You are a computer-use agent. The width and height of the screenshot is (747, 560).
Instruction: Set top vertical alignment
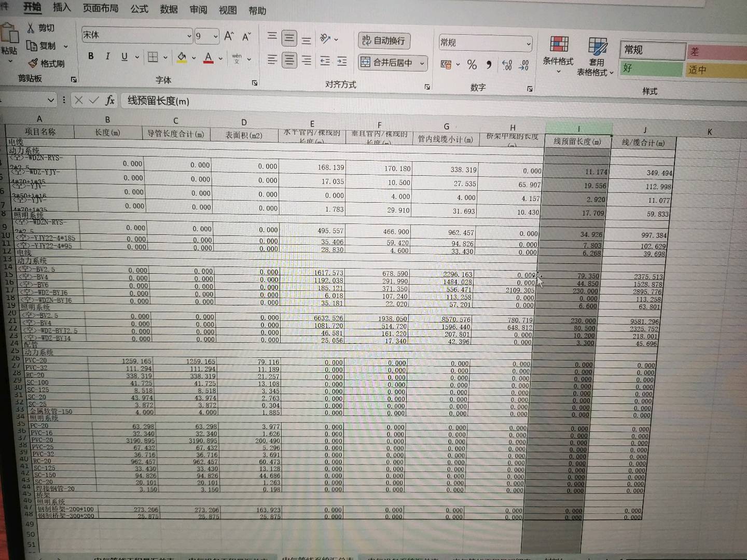click(x=272, y=36)
